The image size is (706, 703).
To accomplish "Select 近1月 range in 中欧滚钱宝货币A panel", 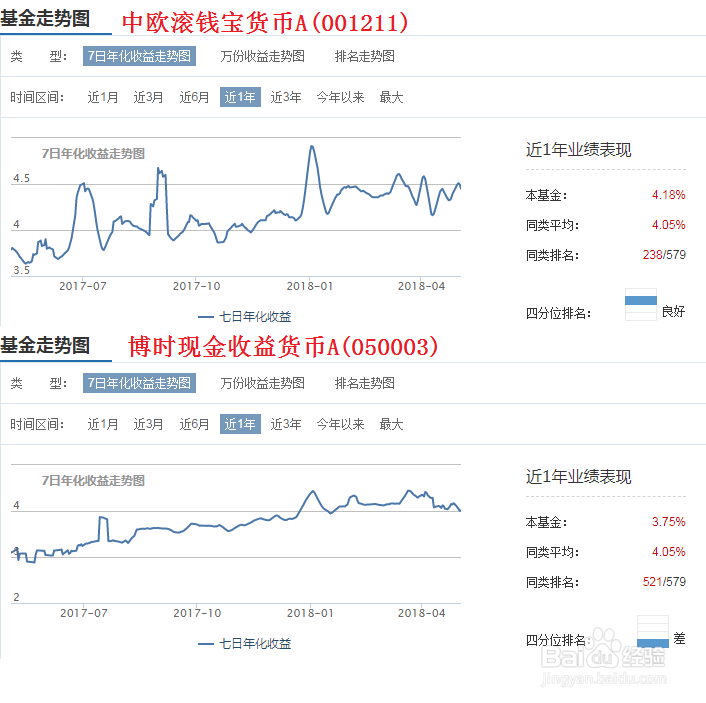I will (103, 97).
